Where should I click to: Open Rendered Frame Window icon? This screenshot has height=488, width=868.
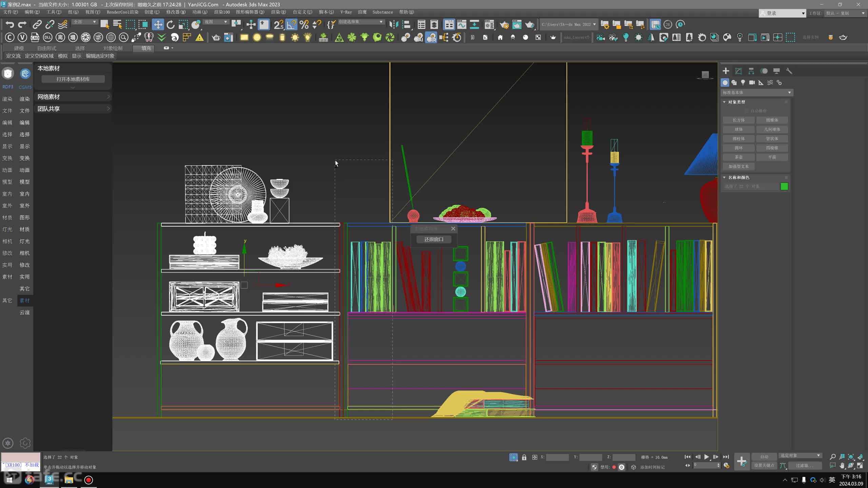[517, 24]
